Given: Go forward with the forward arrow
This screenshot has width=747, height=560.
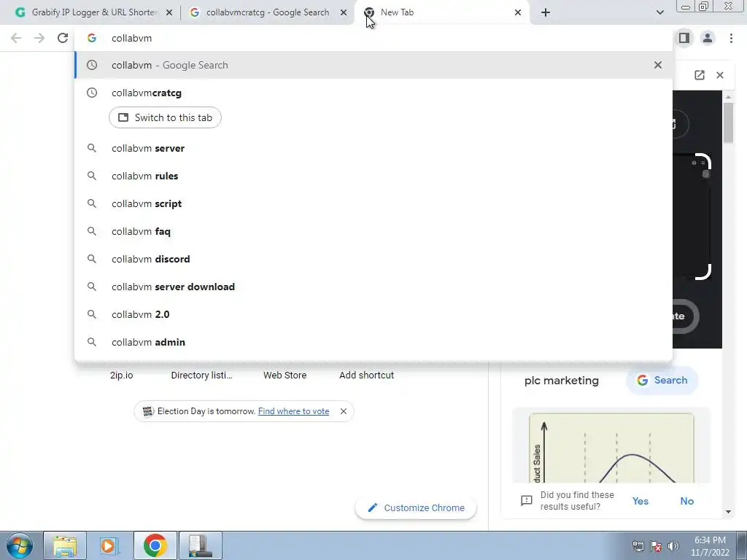Looking at the screenshot, I should point(39,38).
